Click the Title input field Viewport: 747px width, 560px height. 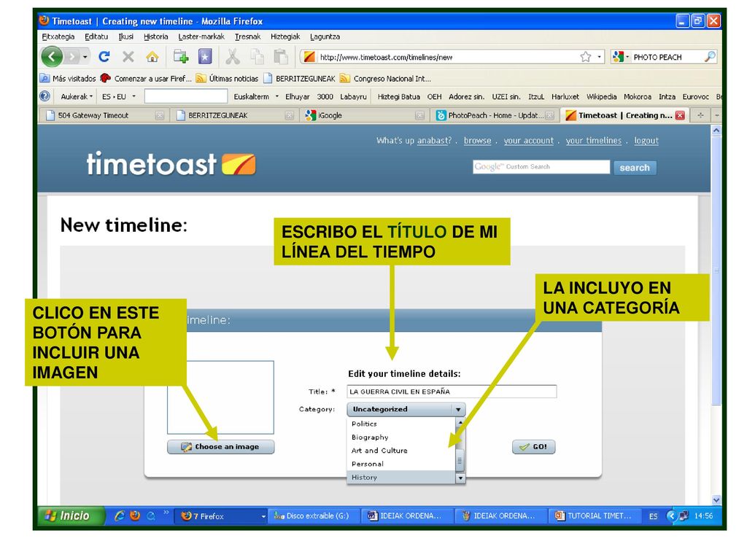[452, 392]
